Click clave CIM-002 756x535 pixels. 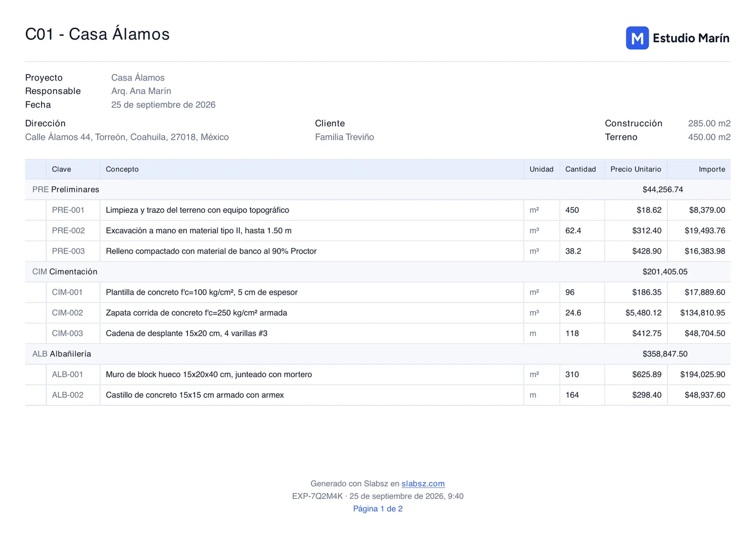point(67,313)
